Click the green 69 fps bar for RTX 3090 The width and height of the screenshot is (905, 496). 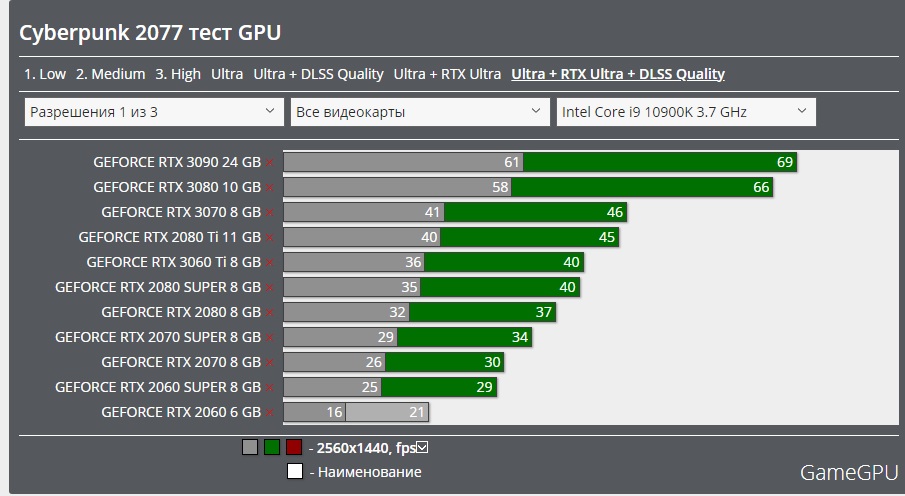point(660,162)
